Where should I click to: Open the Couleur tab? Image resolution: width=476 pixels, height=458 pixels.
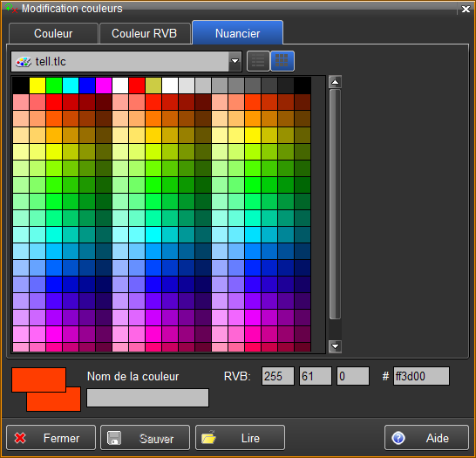tap(53, 33)
